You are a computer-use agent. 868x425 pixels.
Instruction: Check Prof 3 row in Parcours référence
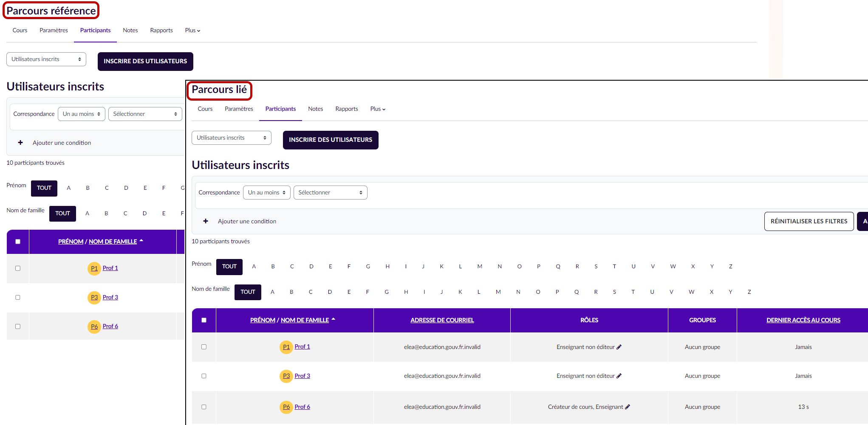(x=18, y=297)
